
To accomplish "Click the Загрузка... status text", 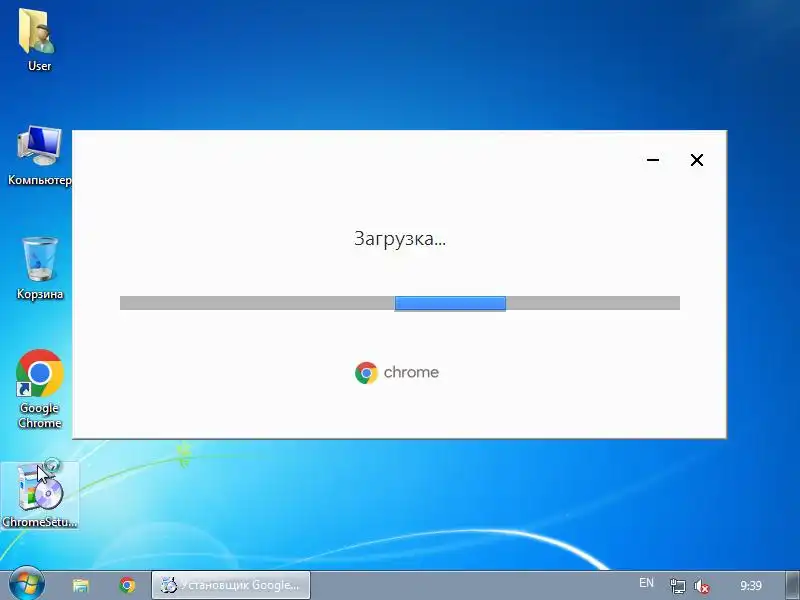I will 399,239.
